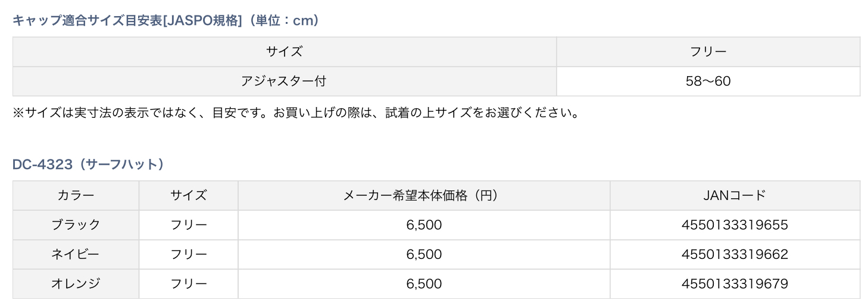Click the カラー column header
Screen dimensions: 868x303
pyautogui.click(x=76, y=195)
